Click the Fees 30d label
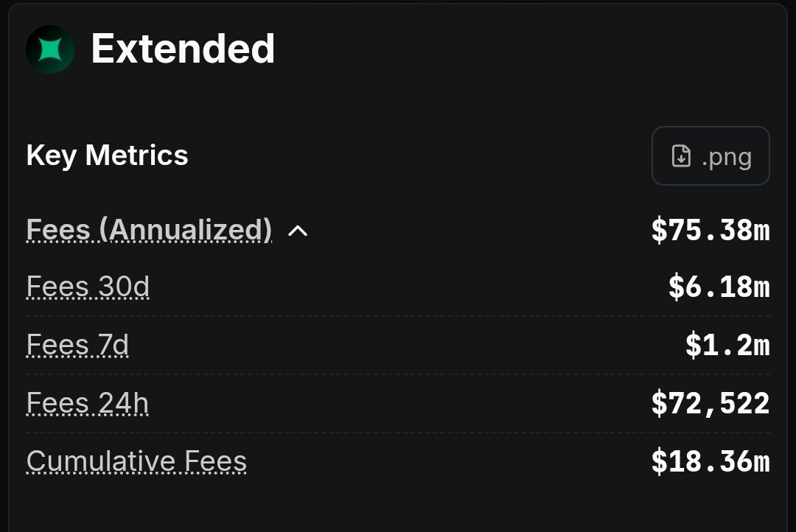Viewport: 796px width, 532px height. pos(88,287)
